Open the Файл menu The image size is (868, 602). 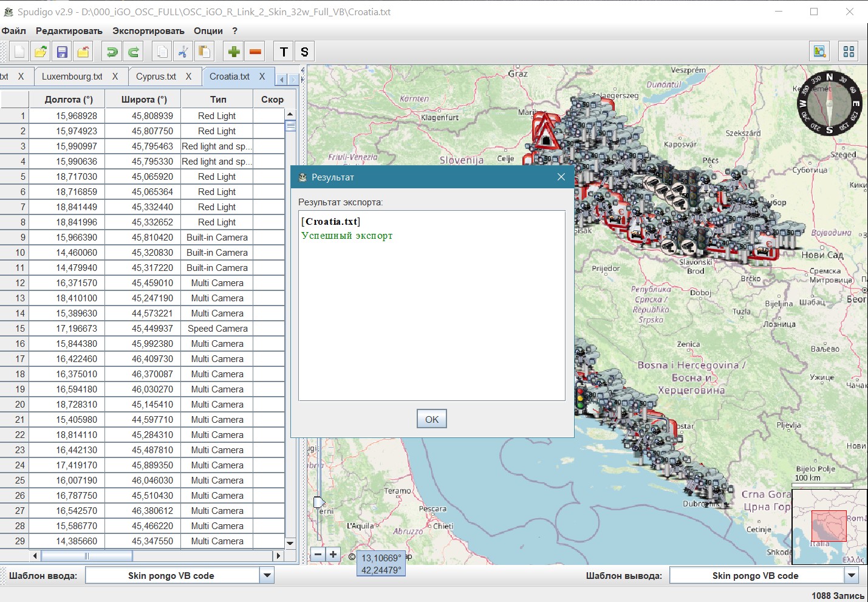click(x=14, y=31)
